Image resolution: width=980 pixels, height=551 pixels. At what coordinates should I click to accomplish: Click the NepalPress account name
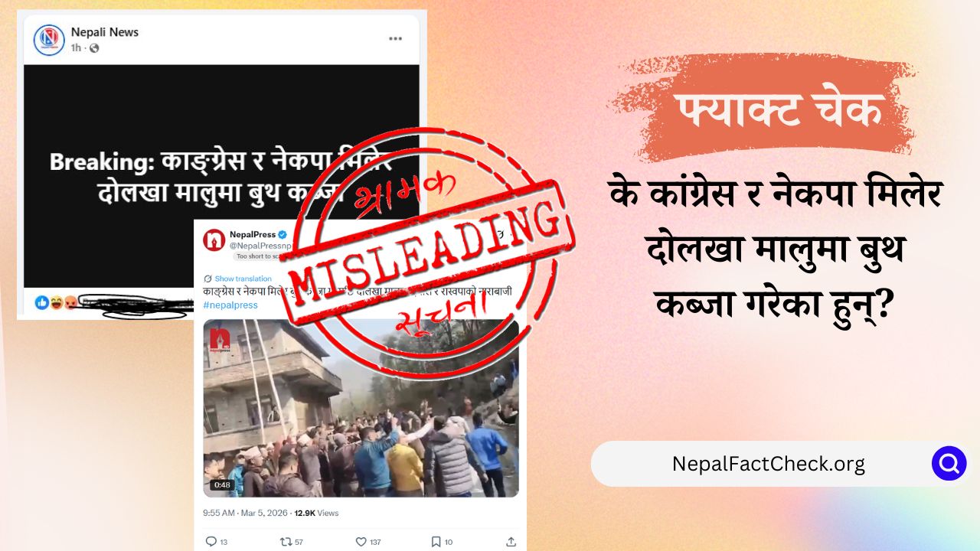(253, 234)
